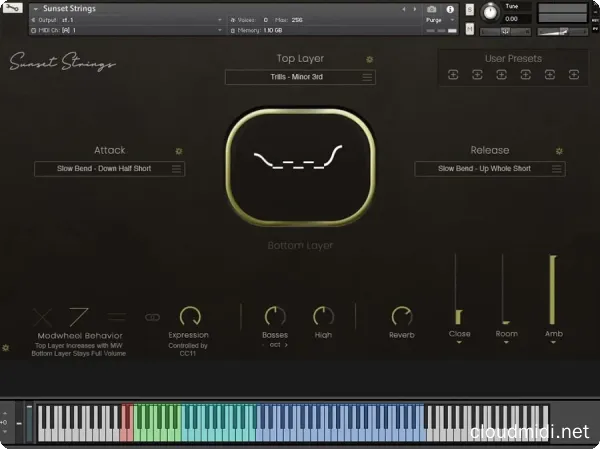Click a red keyswitch key on keyboard
The height and width of the screenshot is (449, 600).
click(126, 434)
